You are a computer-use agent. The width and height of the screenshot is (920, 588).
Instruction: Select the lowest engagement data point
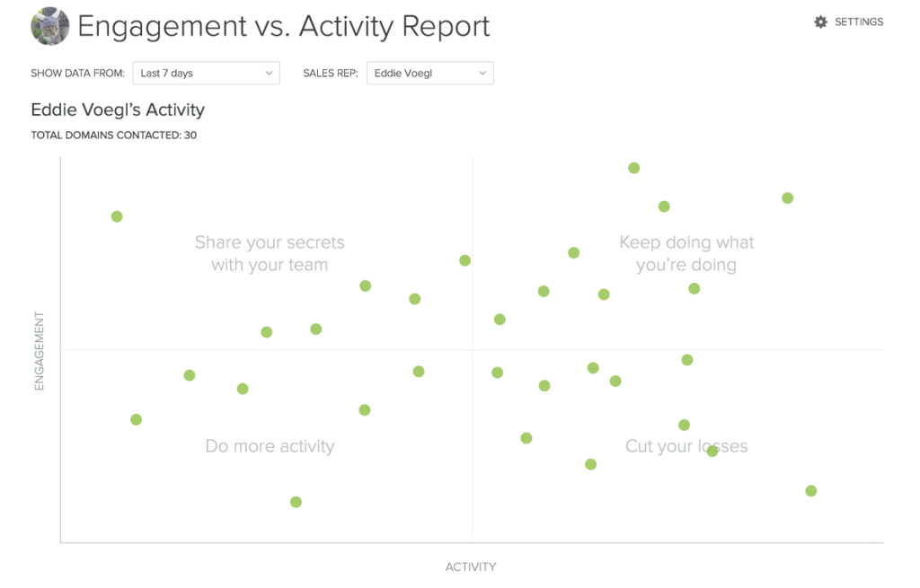click(296, 502)
